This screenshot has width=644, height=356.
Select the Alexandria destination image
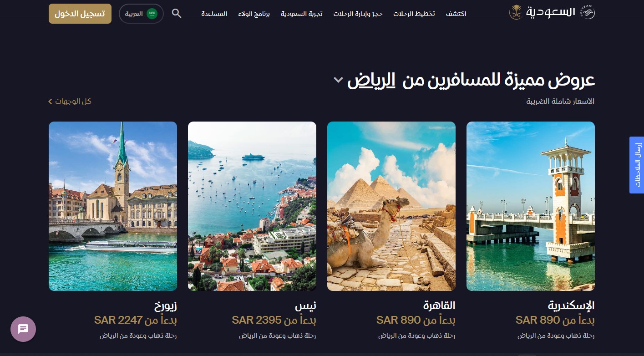coord(531,206)
